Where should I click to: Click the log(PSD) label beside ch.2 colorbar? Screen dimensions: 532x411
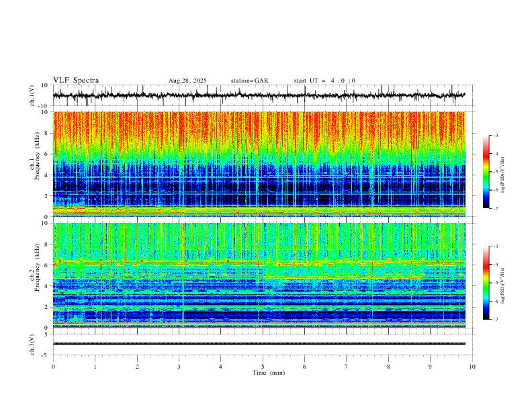pyautogui.click(x=502, y=285)
